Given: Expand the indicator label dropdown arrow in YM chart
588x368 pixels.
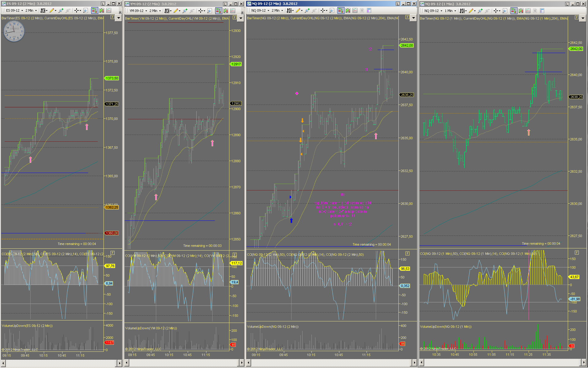Looking at the screenshot, I should click(x=241, y=18).
